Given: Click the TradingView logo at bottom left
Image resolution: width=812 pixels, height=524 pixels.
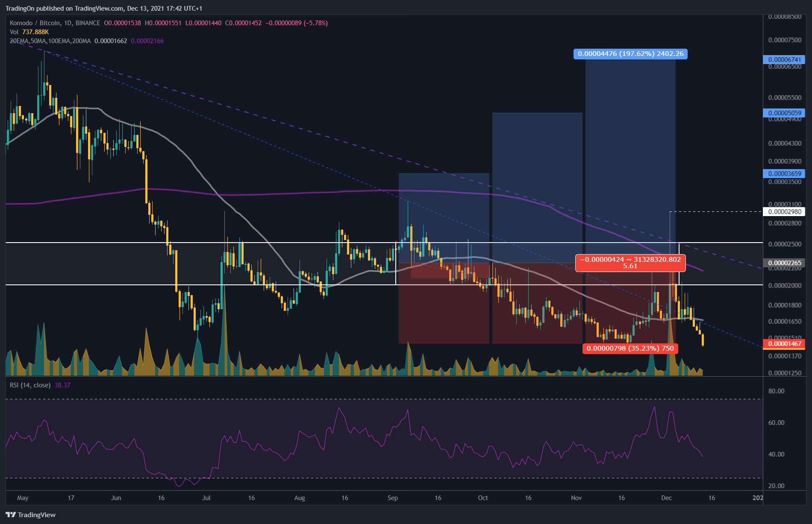Looking at the screenshot, I should point(30,515).
